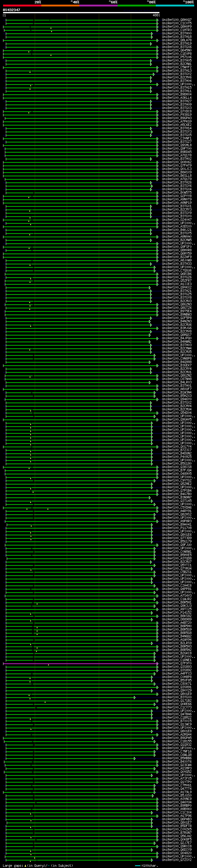The image size is (197, 868).
Task: Select the UniRef100_Q3S893 label
Action: tap(177, 667)
